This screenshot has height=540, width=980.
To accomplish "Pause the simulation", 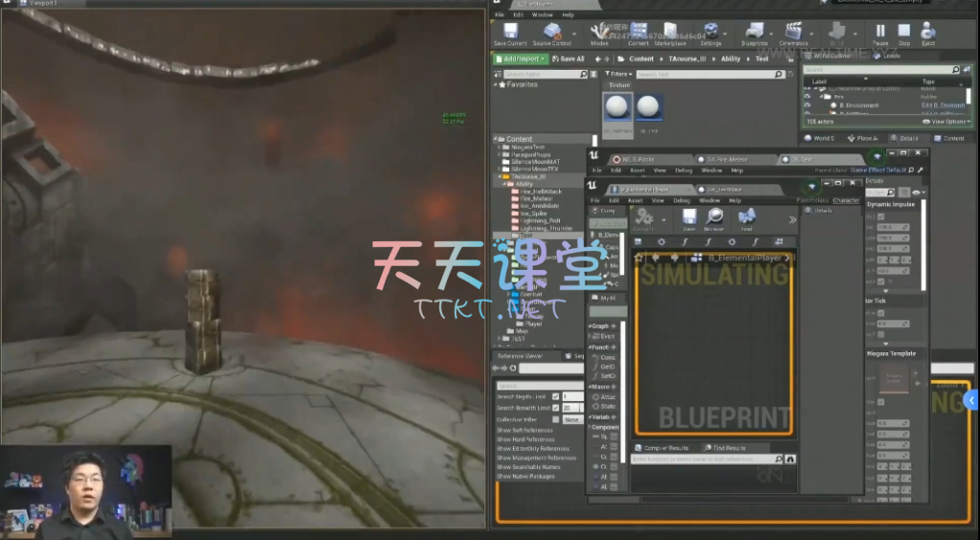I will (880, 34).
